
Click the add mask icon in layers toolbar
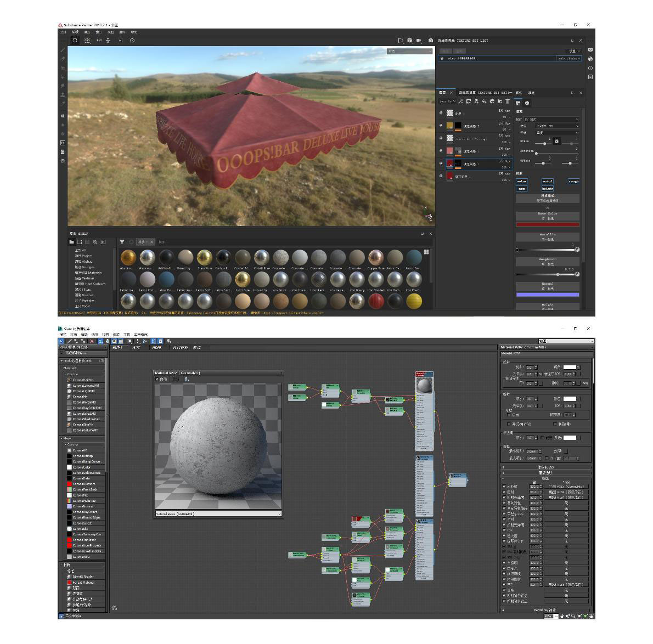(469, 101)
